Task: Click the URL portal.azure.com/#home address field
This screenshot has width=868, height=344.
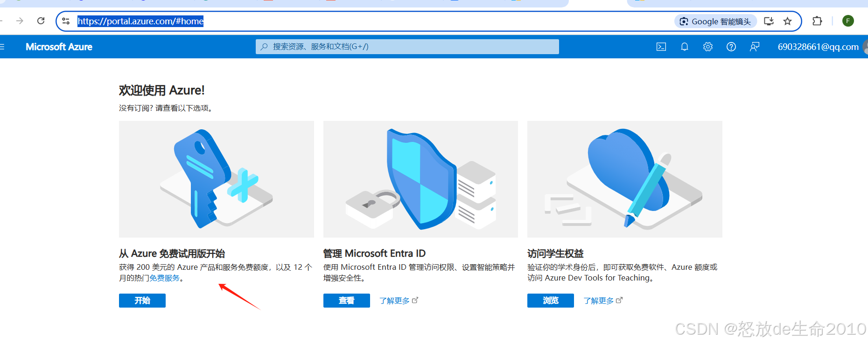Action: [x=140, y=21]
